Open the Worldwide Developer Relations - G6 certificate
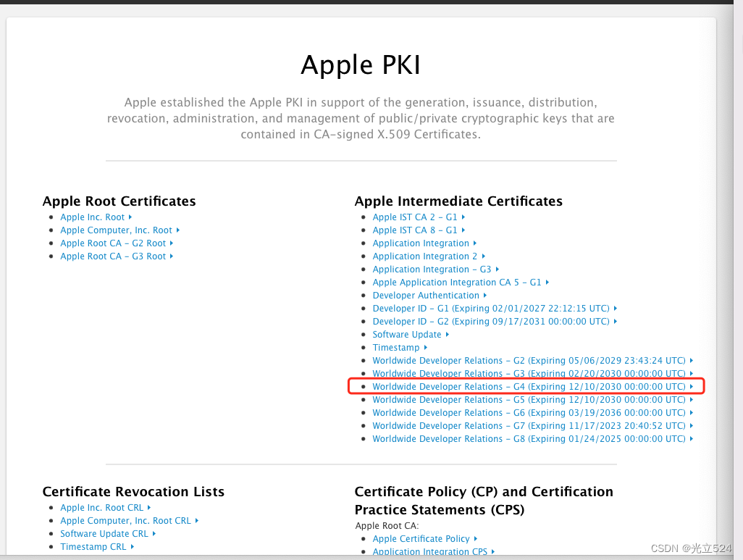 (527, 412)
